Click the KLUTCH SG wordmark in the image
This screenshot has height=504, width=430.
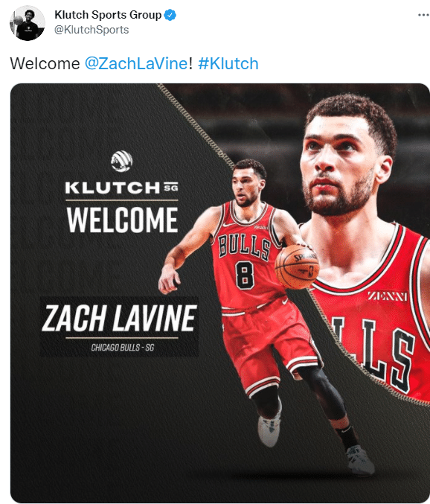coord(122,188)
